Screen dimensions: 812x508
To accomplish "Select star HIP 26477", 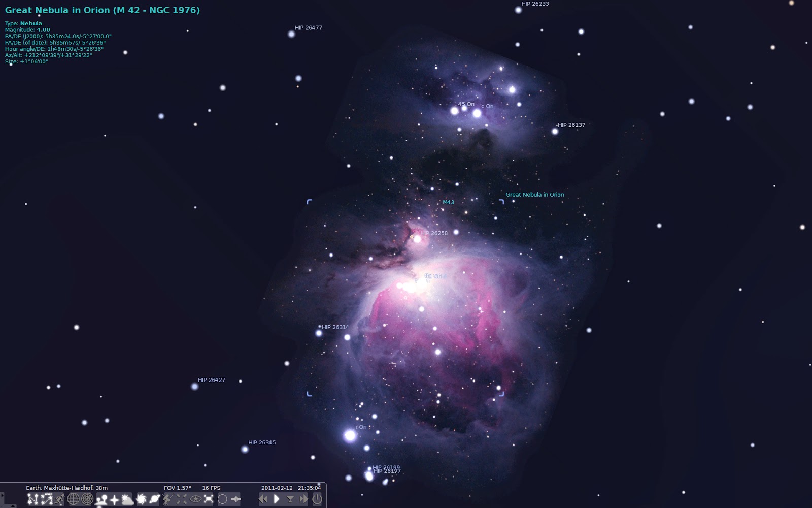I will [x=291, y=34].
